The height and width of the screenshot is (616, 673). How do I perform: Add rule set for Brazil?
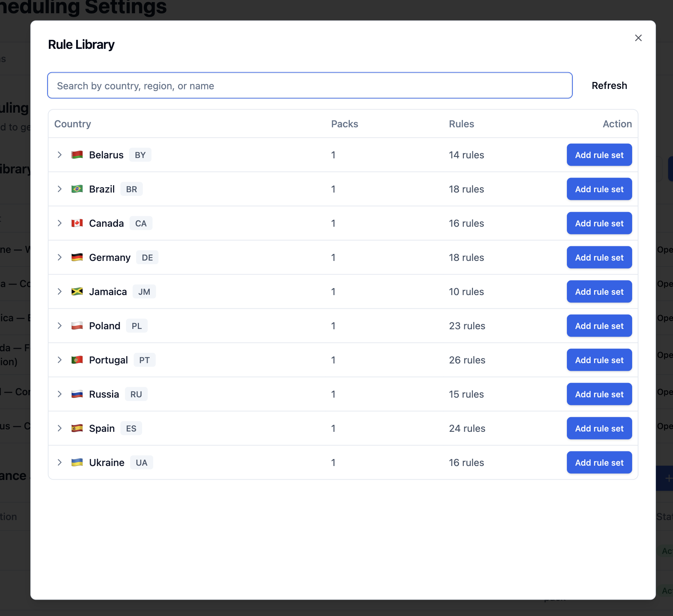[x=599, y=189]
